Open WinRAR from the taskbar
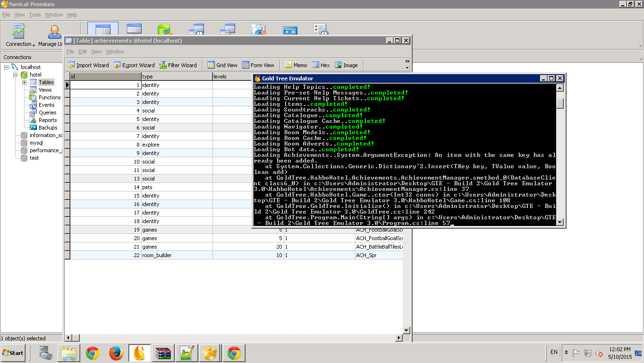The height and width of the screenshot is (363, 644). pyautogui.click(x=163, y=353)
